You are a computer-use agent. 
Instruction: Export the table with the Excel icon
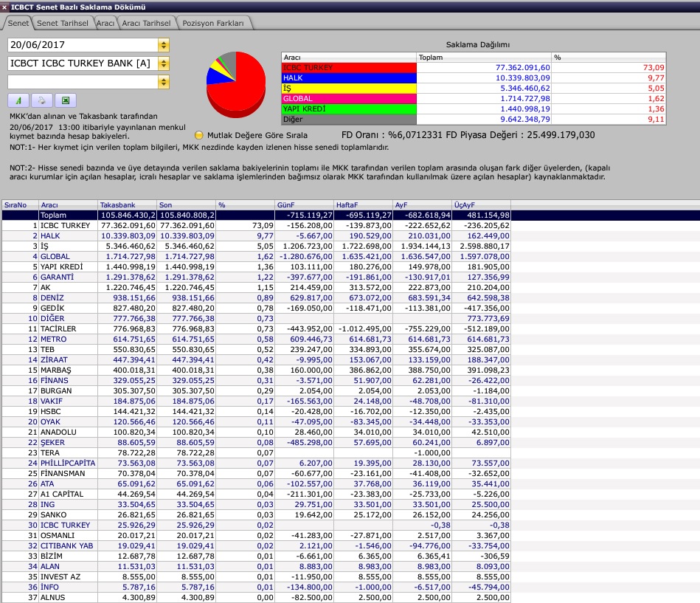65,100
